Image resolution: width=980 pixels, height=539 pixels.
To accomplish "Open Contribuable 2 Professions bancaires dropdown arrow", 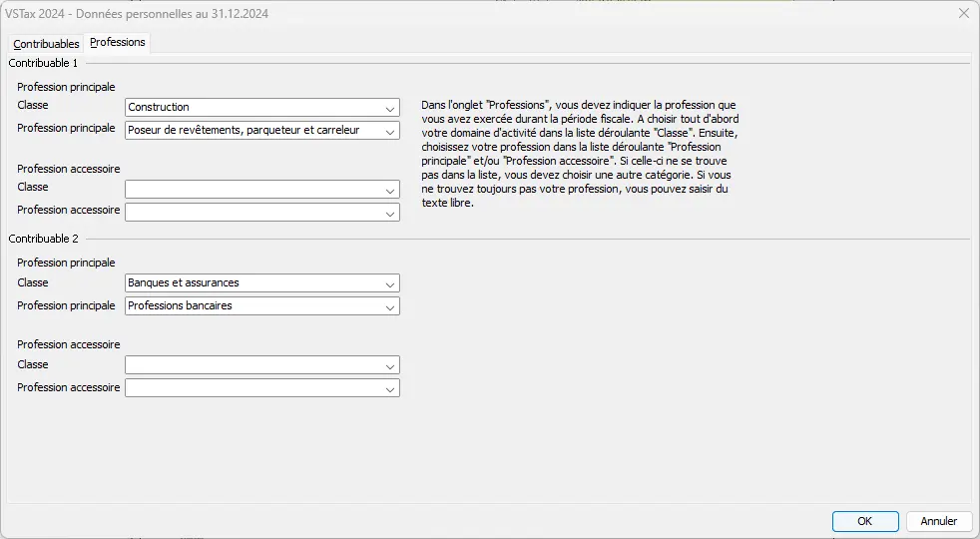I will [389, 306].
